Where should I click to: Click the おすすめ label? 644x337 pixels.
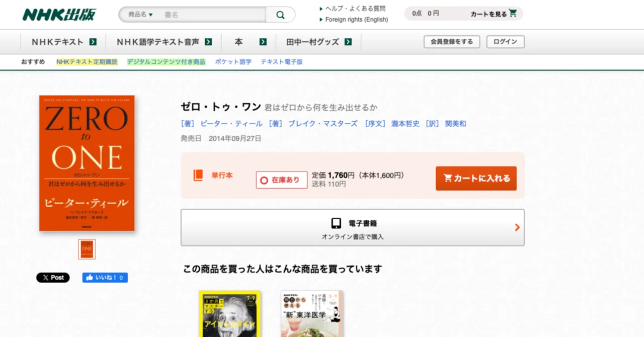(x=33, y=62)
